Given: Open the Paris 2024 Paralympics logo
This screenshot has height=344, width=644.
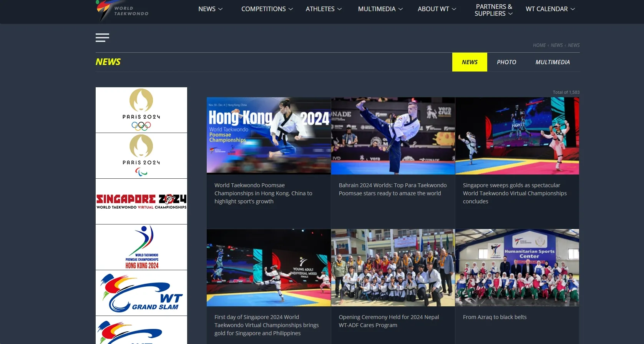Looking at the screenshot, I should 141,156.
